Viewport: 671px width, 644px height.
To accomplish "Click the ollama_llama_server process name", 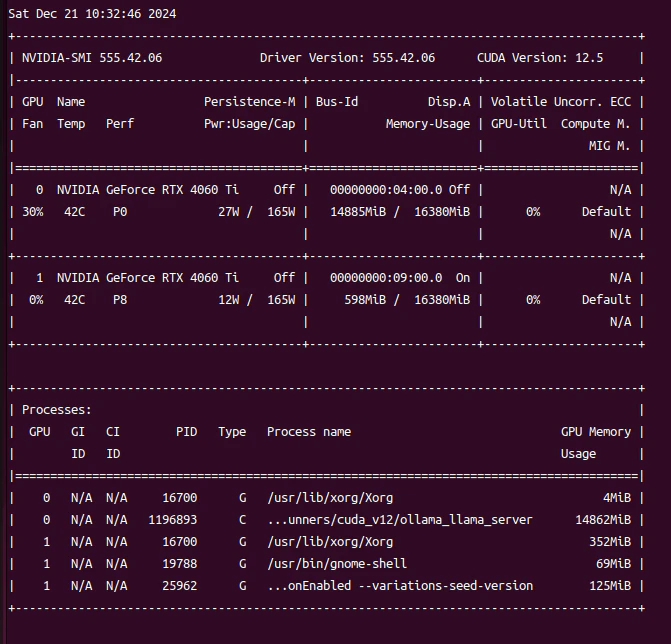I will point(400,520).
